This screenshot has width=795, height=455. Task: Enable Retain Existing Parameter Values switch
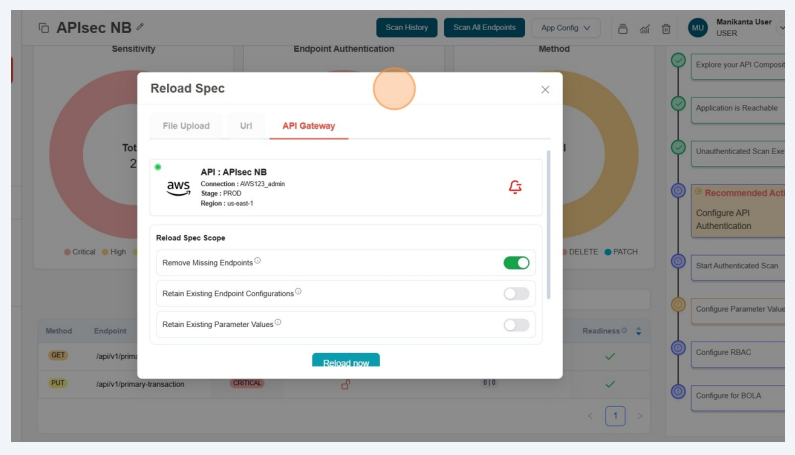516,325
